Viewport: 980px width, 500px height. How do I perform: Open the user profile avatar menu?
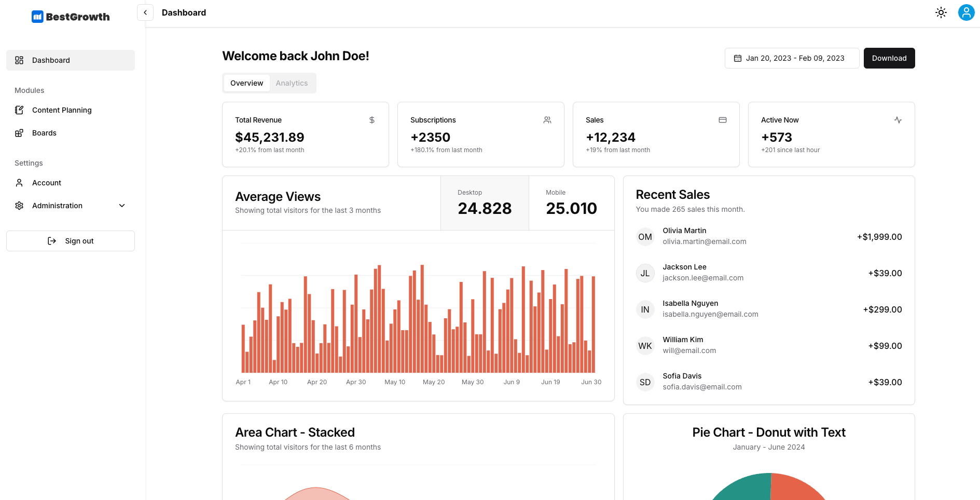click(x=966, y=12)
